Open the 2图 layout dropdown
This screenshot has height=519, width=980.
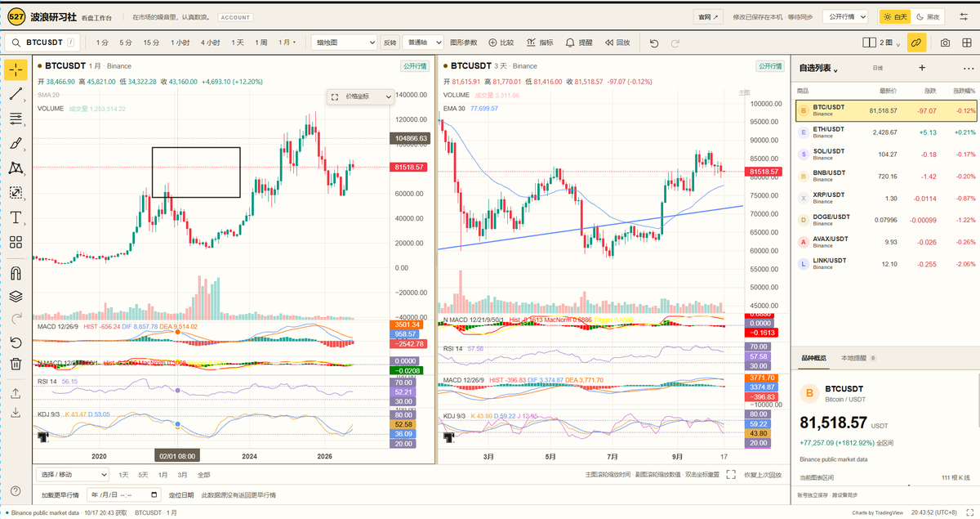point(882,43)
